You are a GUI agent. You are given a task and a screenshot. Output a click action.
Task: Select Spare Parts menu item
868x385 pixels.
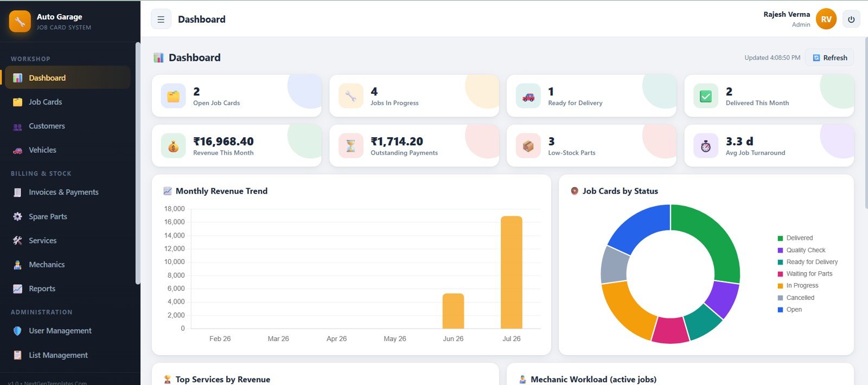(67, 216)
